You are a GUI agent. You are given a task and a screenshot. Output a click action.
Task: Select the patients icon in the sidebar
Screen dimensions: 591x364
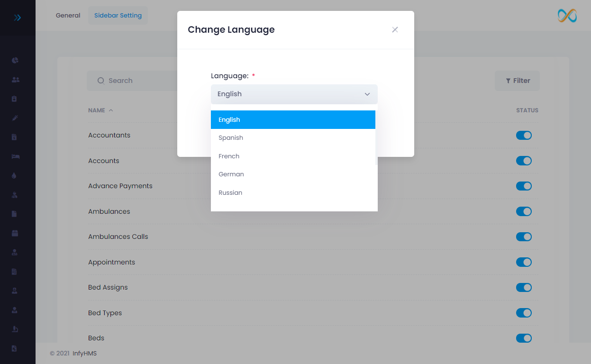[14, 80]
